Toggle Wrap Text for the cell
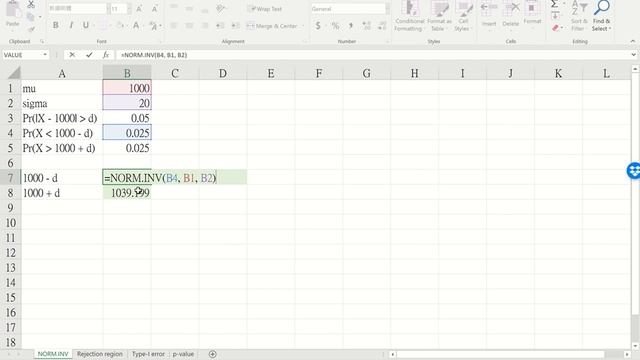The width and height of the screenshot is (640, 360). 264,9
